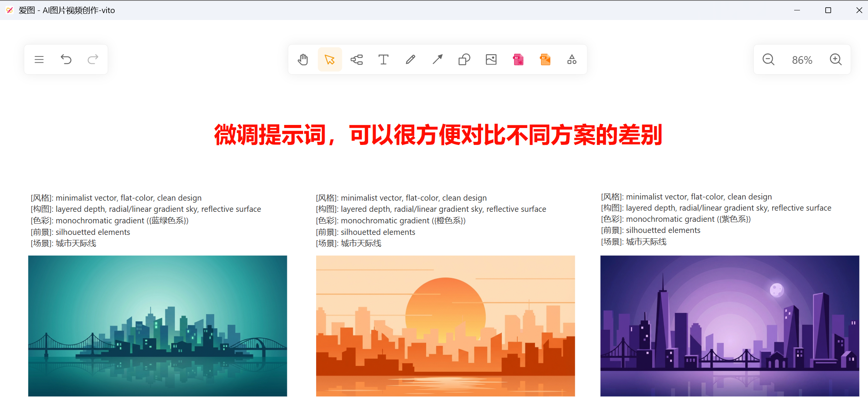Viewport: 868px width, 419px height.
Task: Undo the last action
Action: tap(66, 60)
